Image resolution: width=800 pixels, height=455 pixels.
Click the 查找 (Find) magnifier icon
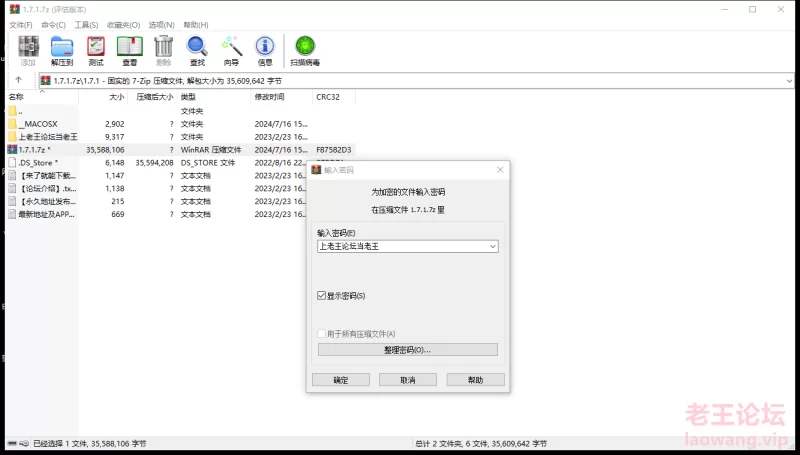click(197, 46)
